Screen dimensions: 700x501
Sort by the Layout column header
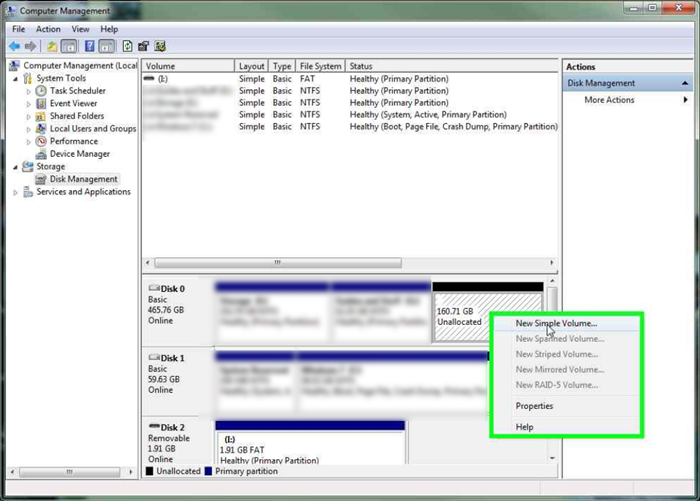tap(251, 66)
